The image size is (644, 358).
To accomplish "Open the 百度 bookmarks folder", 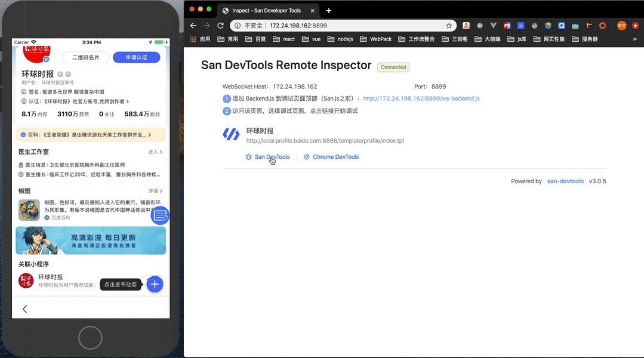I will click(x=255, y=39).
